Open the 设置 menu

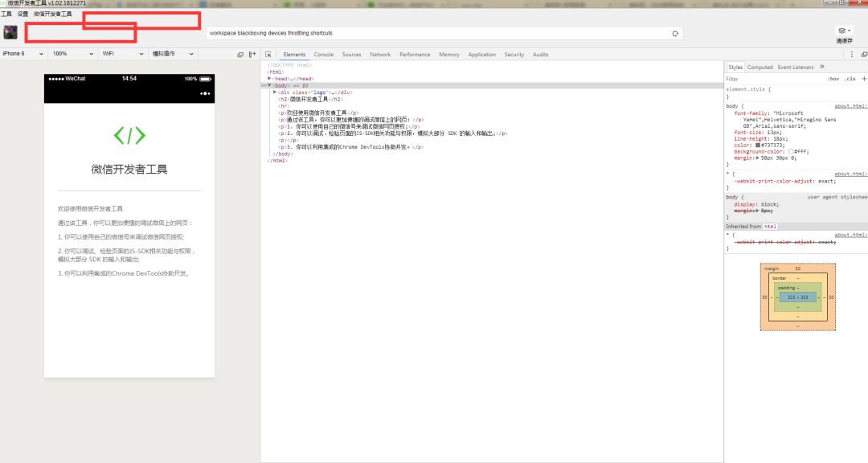[23, 14]
